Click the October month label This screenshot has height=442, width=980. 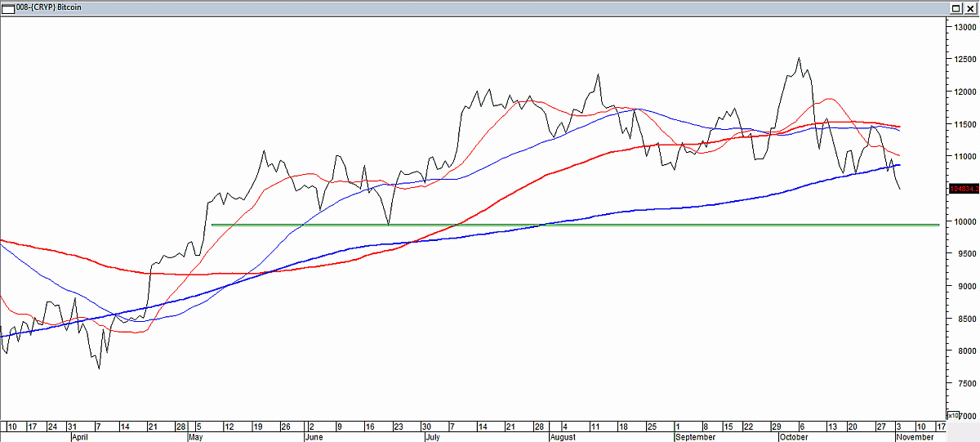[x=795, y=437]
